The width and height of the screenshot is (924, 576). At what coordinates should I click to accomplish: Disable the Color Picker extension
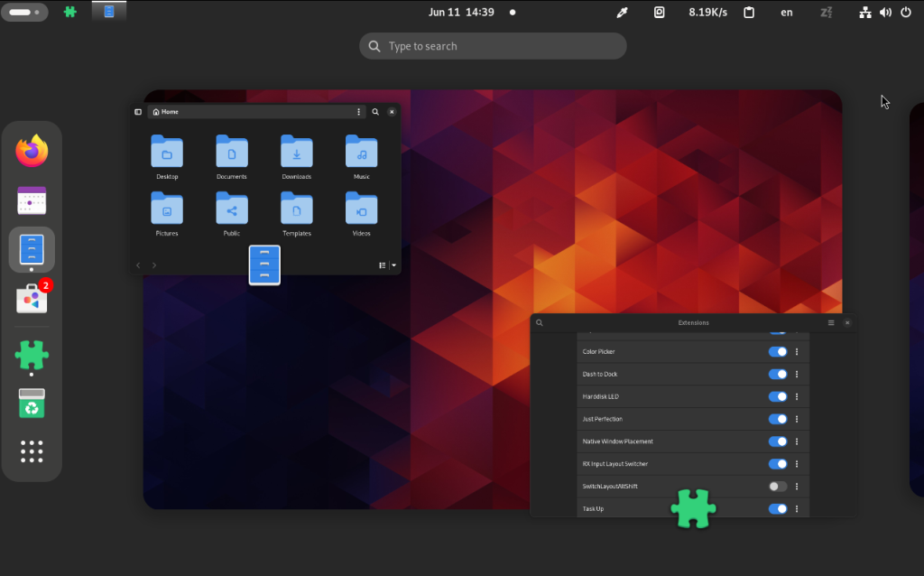pyautogui.click(x=778, y=352)
